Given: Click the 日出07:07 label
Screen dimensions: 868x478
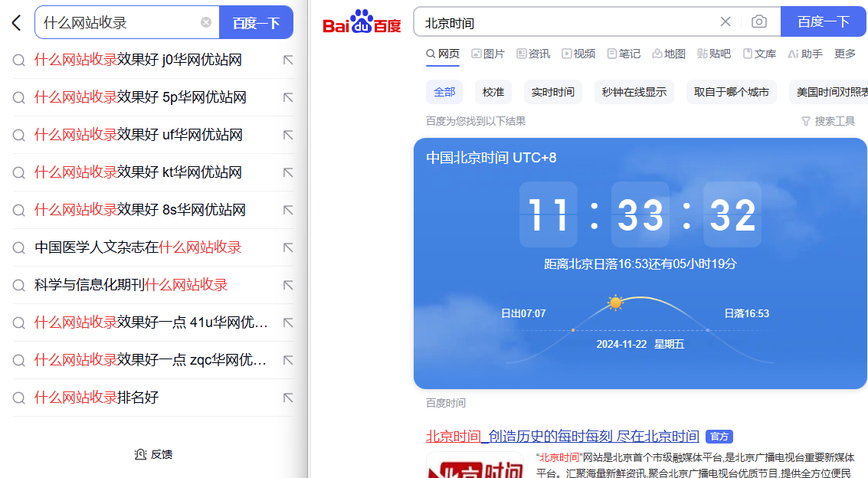Looking at the screenshot, I should pyautogui.click(x=523, y=314).
